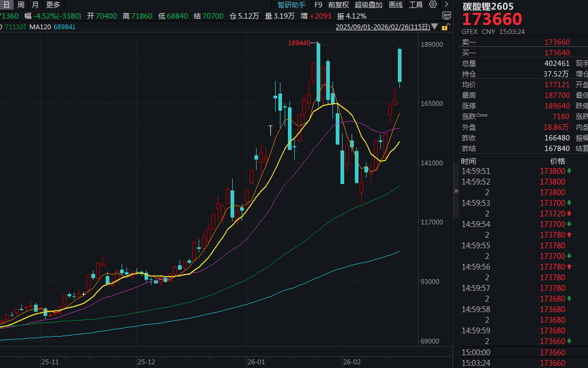
Task: Collapse the right quote panel with double-arrow
Action: 456,191
